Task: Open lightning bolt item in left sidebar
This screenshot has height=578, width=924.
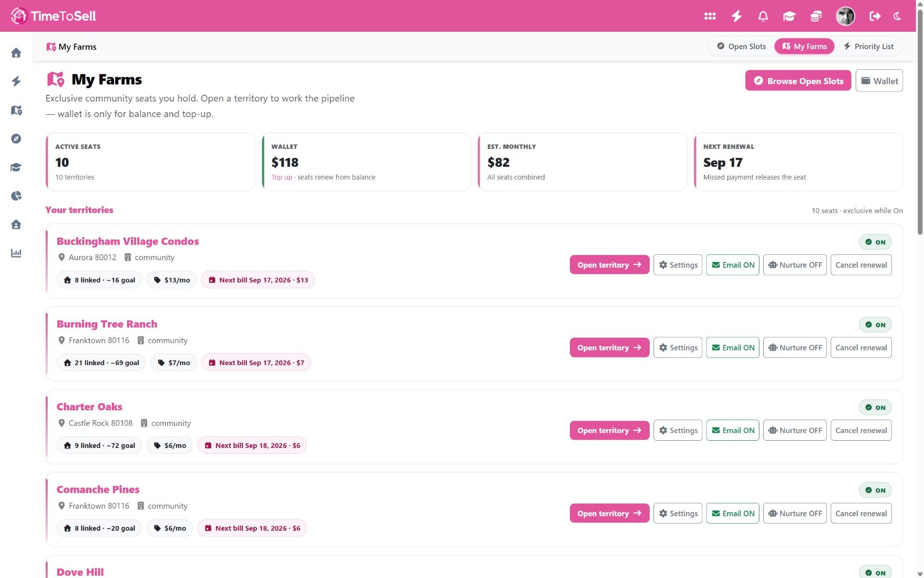Action: (16, 81)
